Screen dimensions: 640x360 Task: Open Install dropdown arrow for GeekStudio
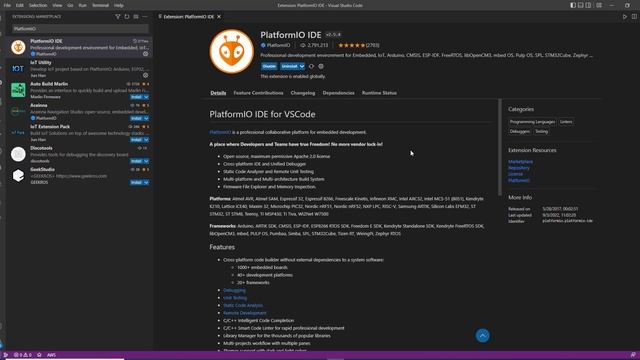coord(146,182)
